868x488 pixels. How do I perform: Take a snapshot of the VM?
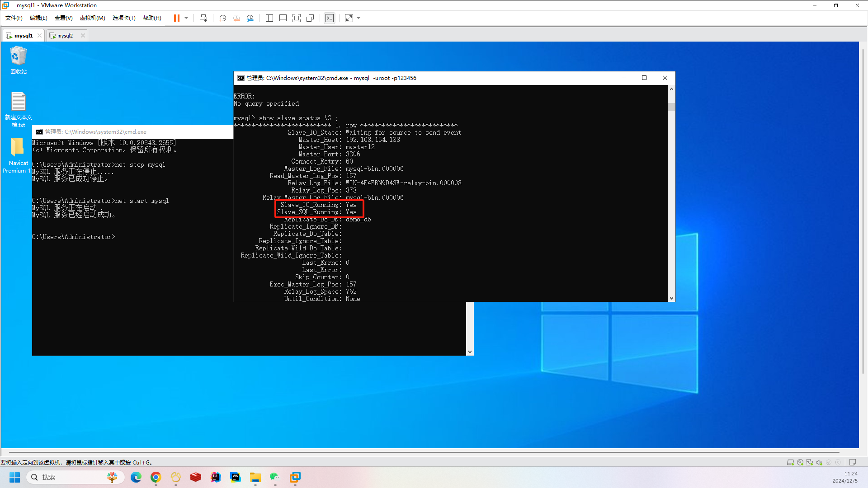(222, 18)
